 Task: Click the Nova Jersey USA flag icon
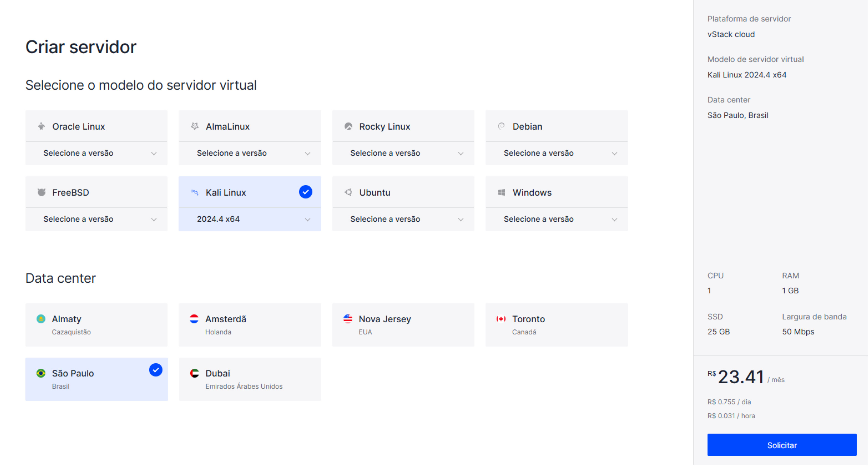click(x=348, y=319)
